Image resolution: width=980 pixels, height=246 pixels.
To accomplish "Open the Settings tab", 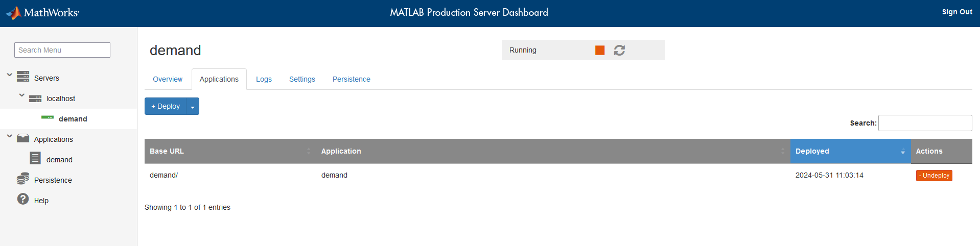I will tap(302, 79).
